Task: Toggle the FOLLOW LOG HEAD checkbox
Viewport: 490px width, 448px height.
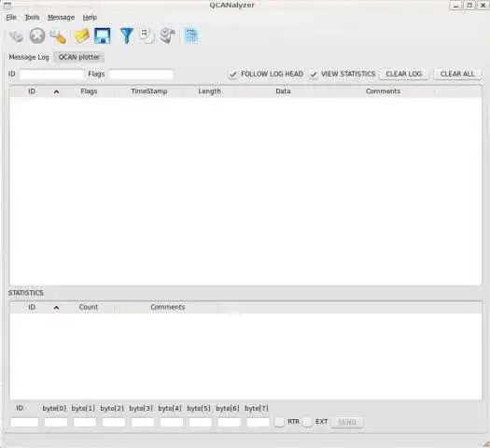Action: pyautogui.click(x=232, y=75)
